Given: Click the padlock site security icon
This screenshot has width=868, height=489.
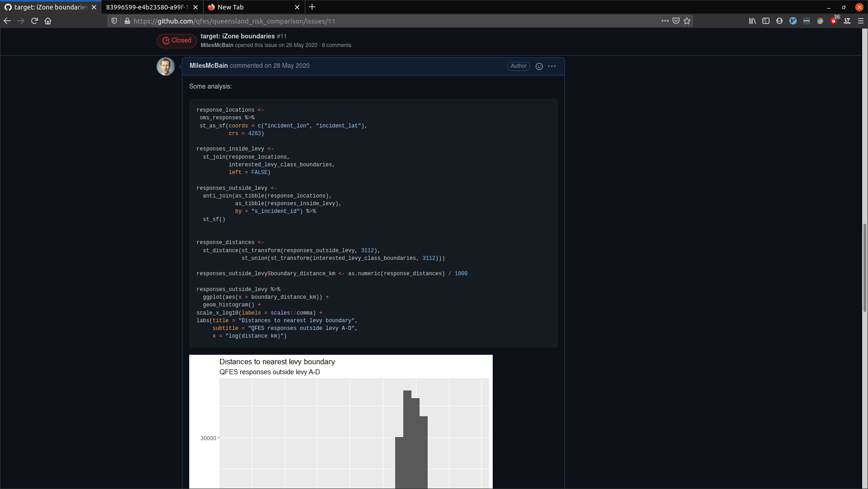Looking at the screenshot, I should tap(128, 21).
